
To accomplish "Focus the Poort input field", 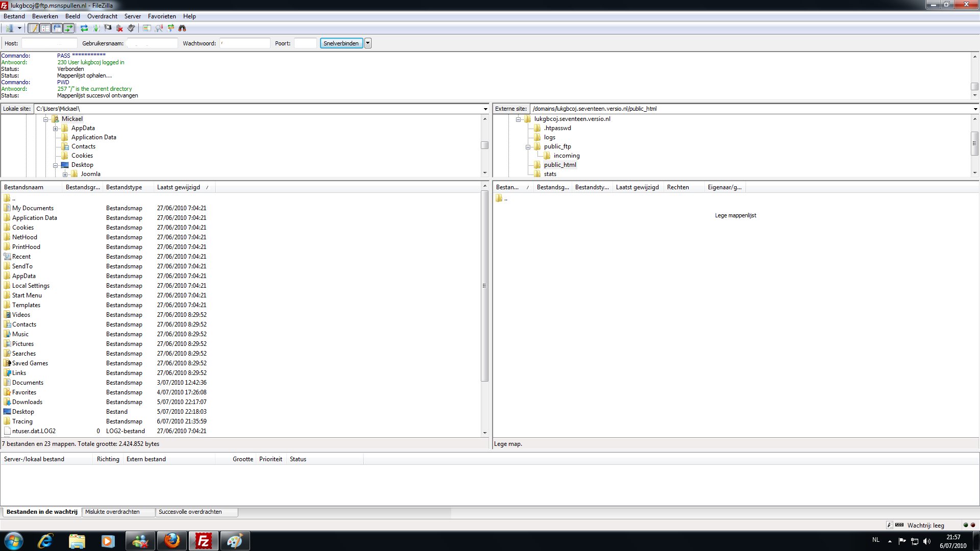I will (x=305, y=43).
